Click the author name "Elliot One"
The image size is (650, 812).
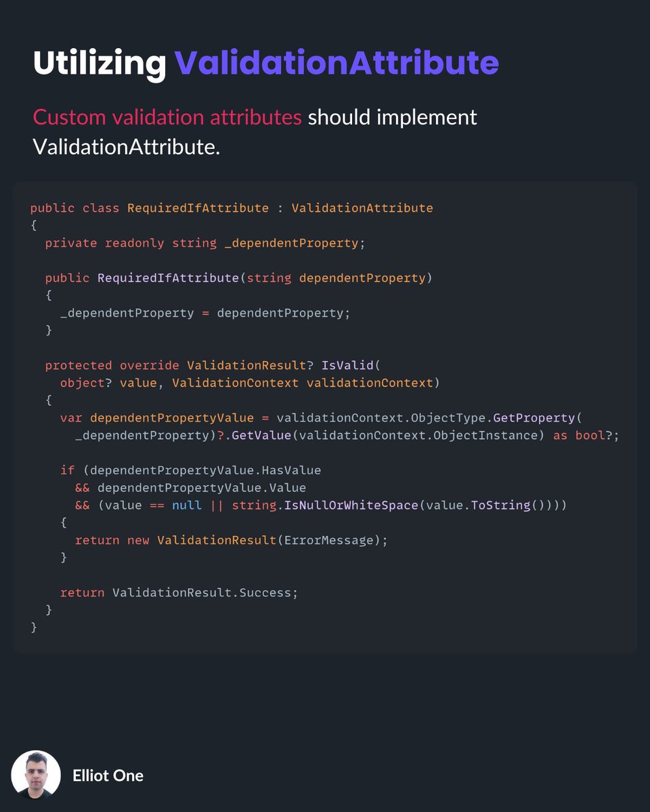click(108, 775)
